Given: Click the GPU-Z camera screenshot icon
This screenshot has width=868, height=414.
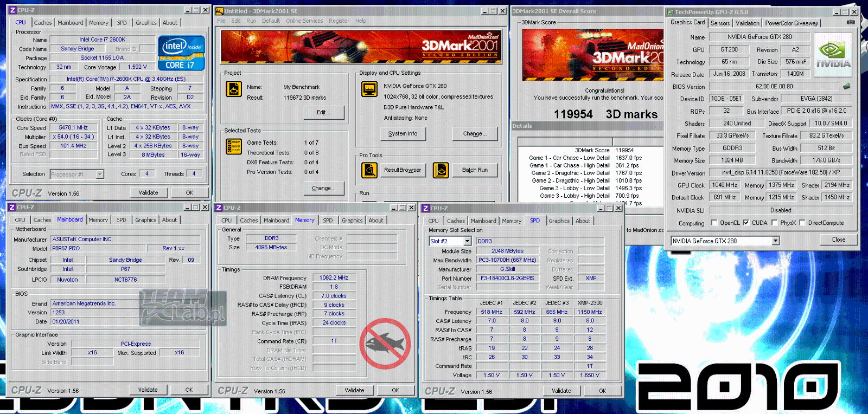Looking at the screenshot, I should [851, 22].
